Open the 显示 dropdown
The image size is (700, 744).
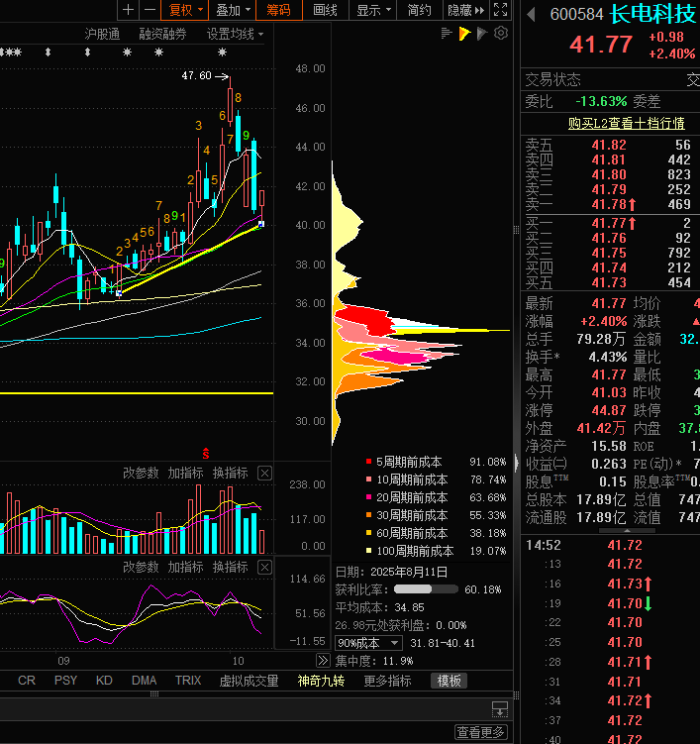373,10
